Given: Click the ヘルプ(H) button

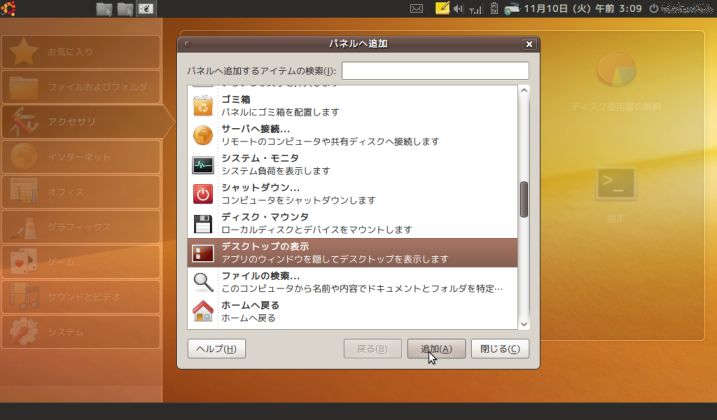Looking at the screenshot, I should (216, 349).
